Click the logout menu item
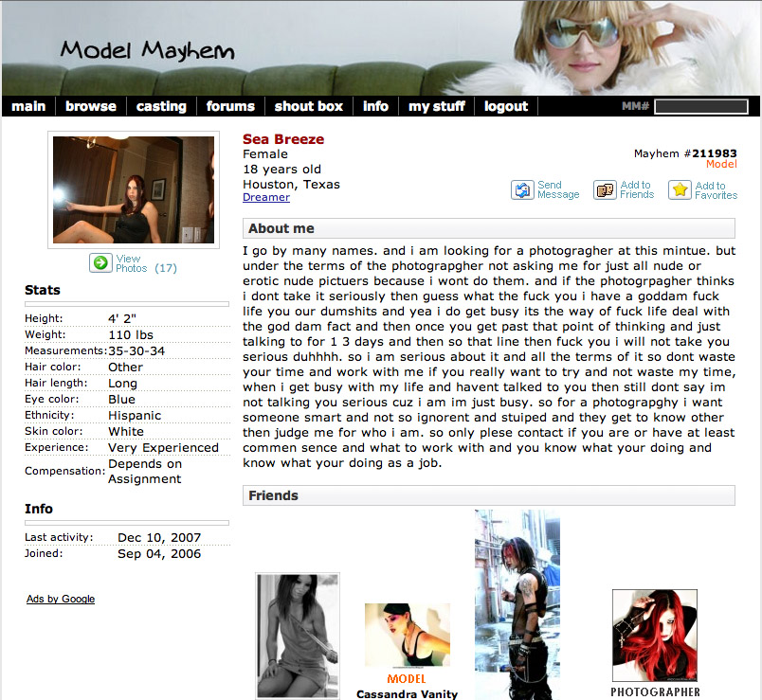The height and width of the screenshot is (700, 762). [506, 106]
